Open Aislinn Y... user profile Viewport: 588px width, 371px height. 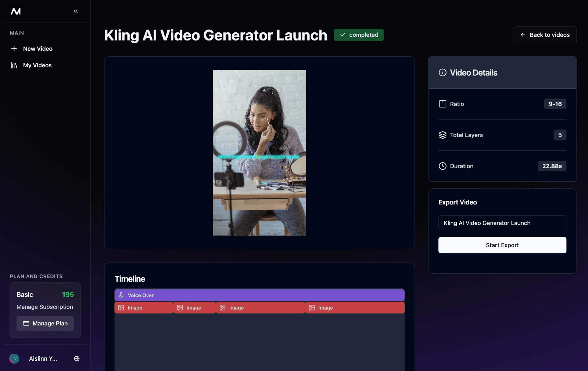[x=43, y=358]
